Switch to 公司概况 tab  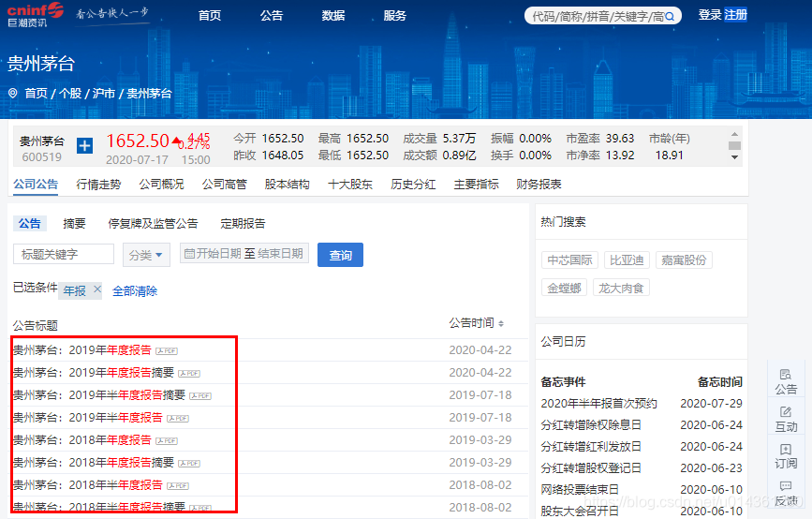click(162, 185)
